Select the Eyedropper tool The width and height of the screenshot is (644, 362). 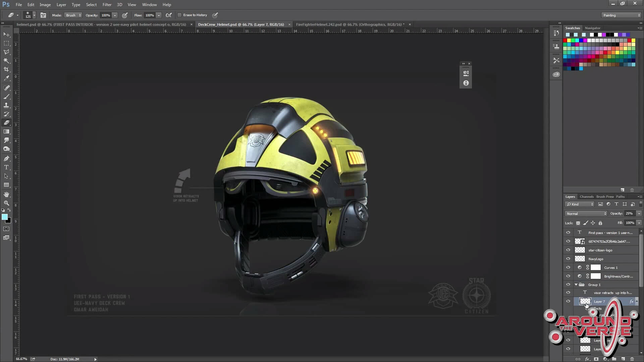click(x=6, y=78)
